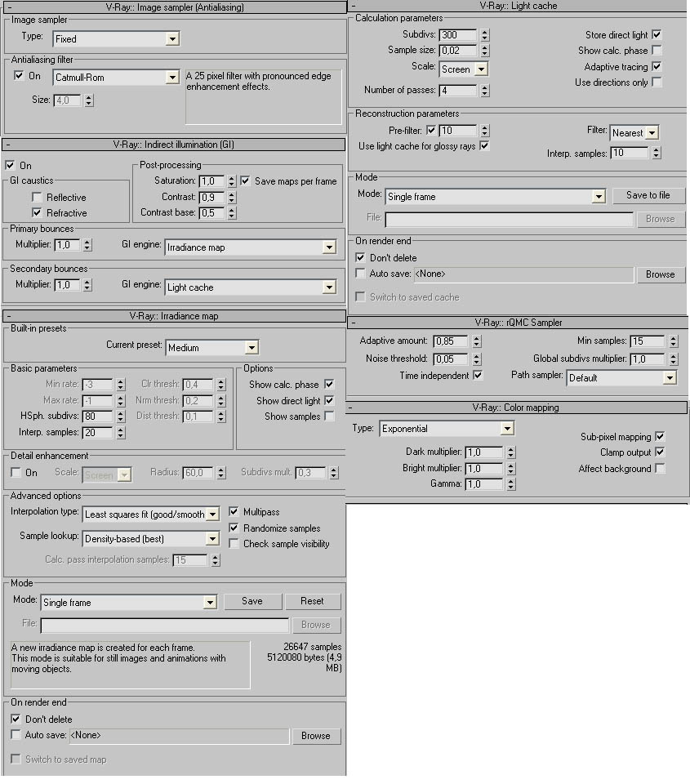Viewport: 690px width, 784px height.
Task: Toggle Use light cache for glossy rays
Action: [x=484, y=146]
